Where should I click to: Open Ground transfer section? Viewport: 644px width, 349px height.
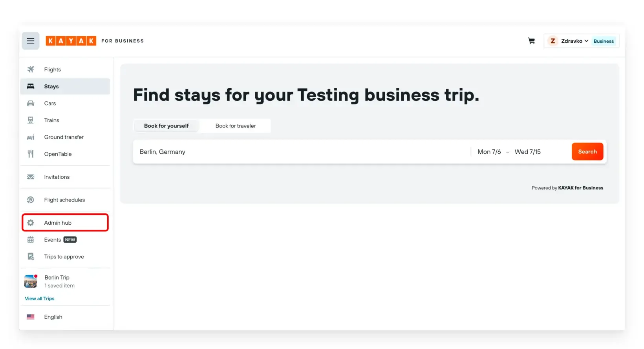point(65,137)
